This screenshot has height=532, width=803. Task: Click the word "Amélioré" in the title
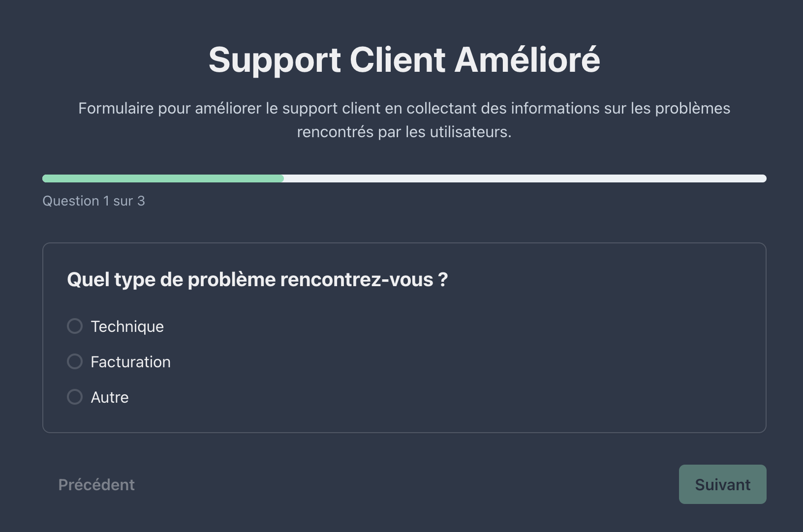click(527, 60)
